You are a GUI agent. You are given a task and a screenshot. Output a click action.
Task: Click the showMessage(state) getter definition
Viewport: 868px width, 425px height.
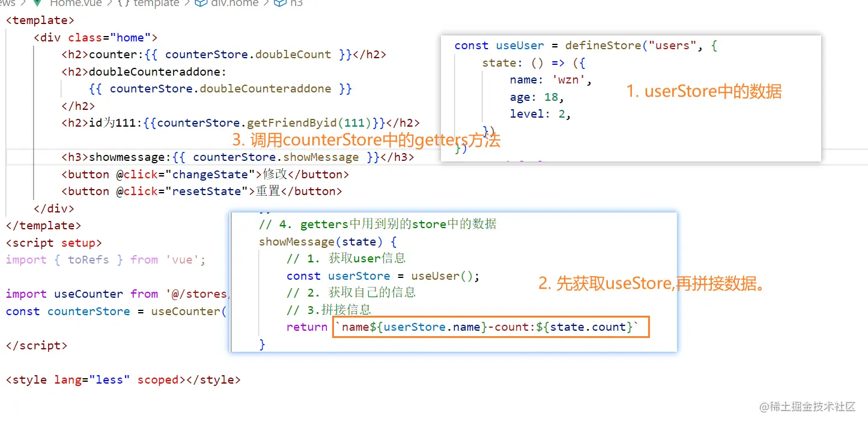click(x=328, y=242)
